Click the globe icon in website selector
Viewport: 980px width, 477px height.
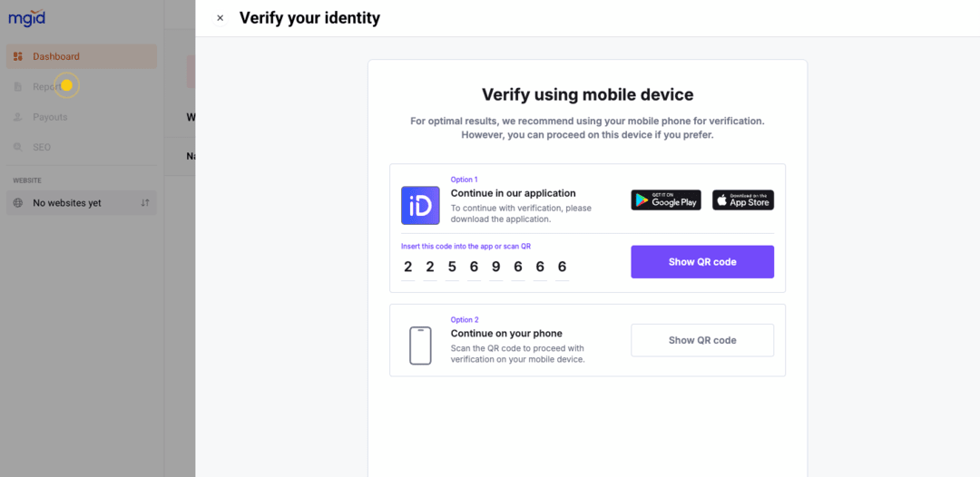[18, 203]
